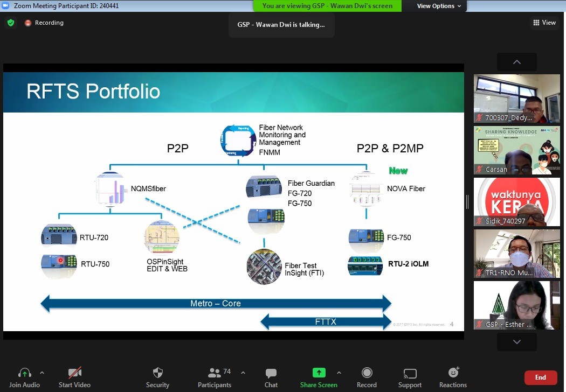This screenshot has height=392, width=566.
Task: Change layout with the View button
Action: [544, 23]
